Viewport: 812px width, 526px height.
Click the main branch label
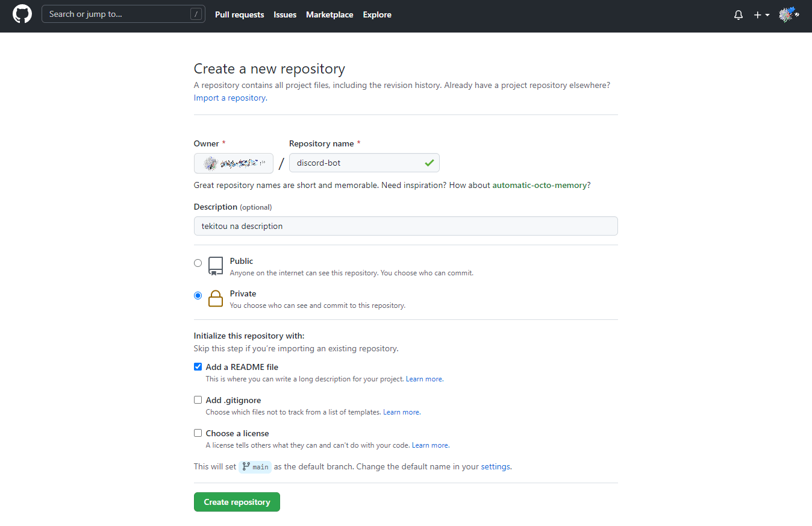click(255, 466)
